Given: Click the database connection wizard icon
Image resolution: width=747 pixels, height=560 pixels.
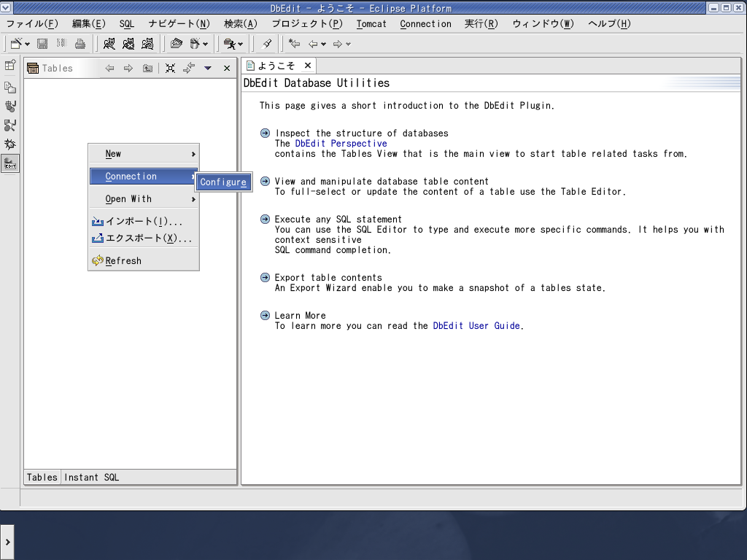Looking at the screenshot, I should click(194, 44).
